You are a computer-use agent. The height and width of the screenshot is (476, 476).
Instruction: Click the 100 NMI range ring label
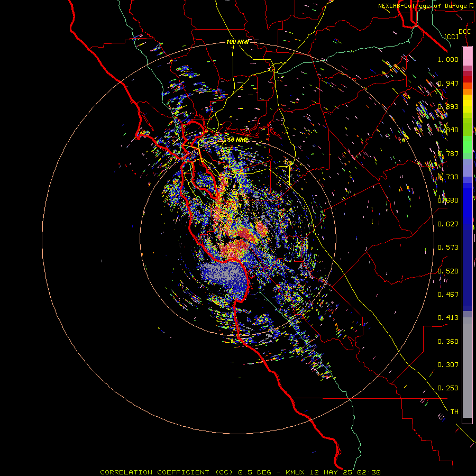click(237, 42)
